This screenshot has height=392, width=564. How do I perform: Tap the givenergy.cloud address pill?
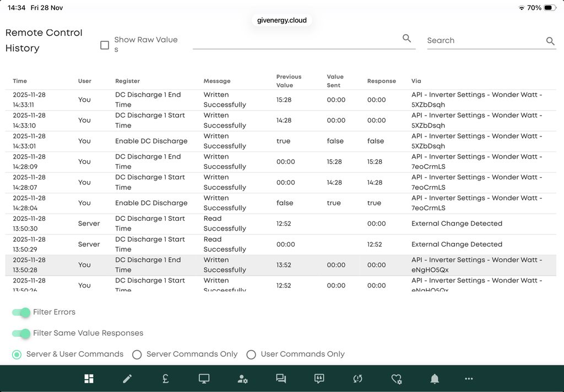click(x=282, y=20)
